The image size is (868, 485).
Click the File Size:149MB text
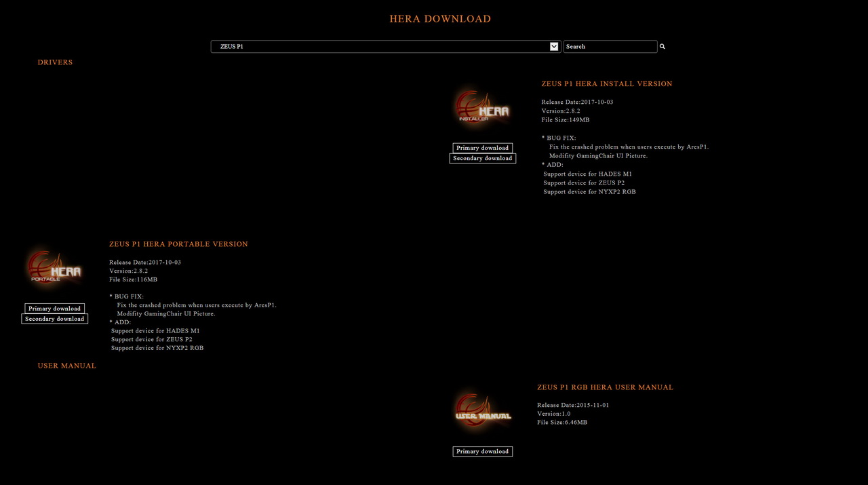565,120
